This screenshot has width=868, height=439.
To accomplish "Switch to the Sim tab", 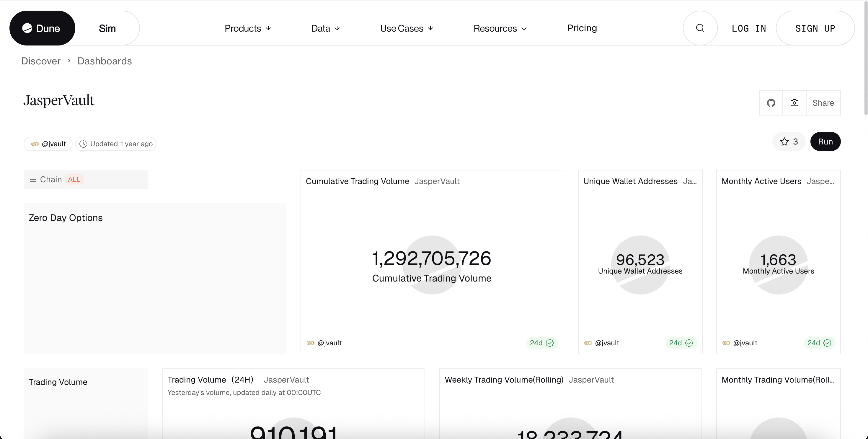I will tap(107, 28).
